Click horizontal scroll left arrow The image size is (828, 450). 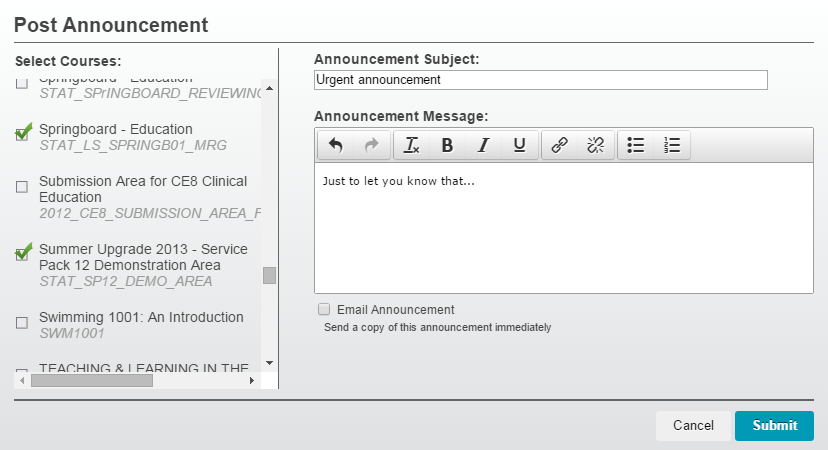22,380
